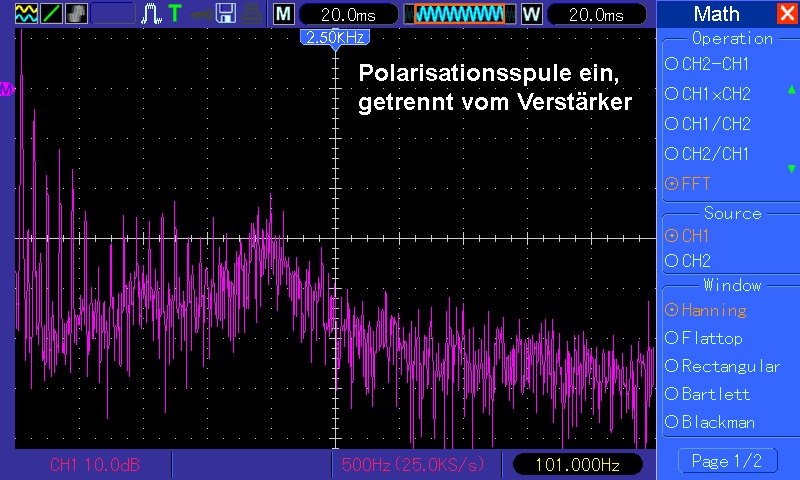The width and height of the screenshot is (800, 480).
Task: Close the Math menu panel
Action: point(787,13)
